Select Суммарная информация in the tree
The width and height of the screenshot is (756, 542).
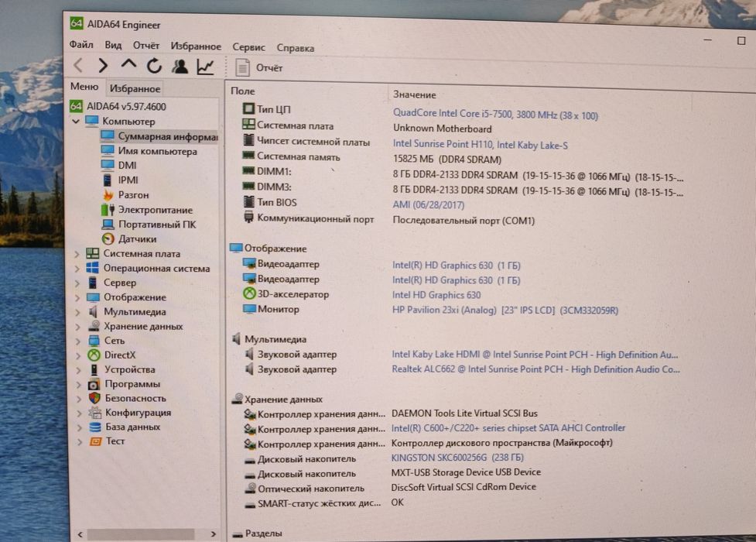point(159,136)
